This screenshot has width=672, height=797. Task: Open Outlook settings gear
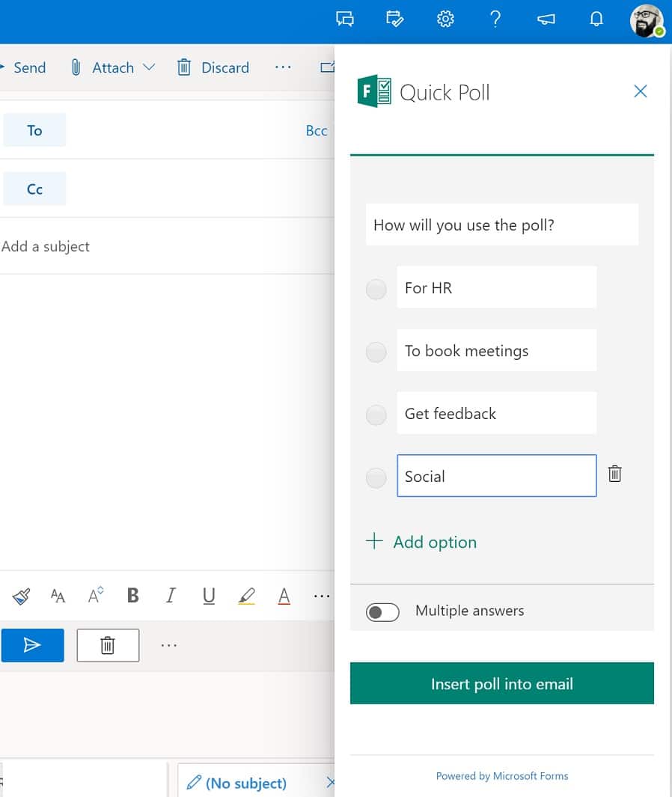445,19
